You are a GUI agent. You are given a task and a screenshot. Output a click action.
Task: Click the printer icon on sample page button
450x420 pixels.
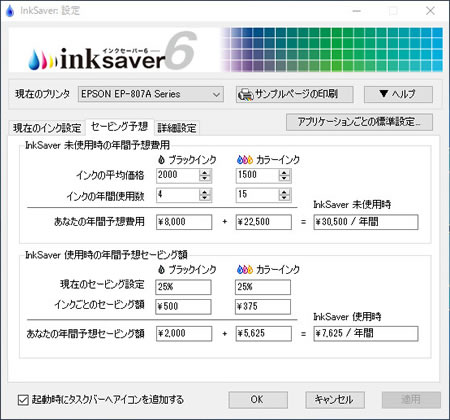pos(246,95)
